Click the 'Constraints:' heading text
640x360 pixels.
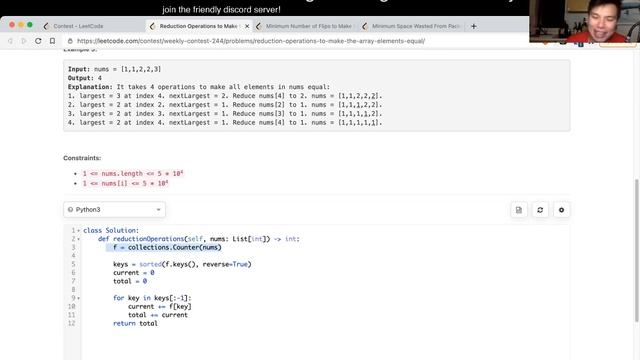click(82, 158)
